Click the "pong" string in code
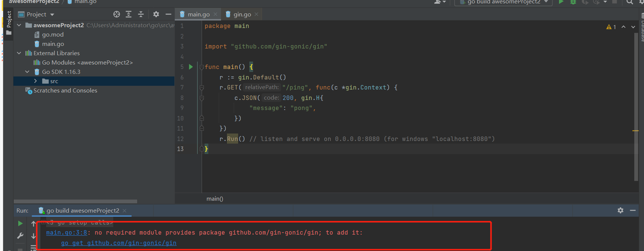Image resolution: width=644 pixels, height=251 pixels. tap(302, 108)
